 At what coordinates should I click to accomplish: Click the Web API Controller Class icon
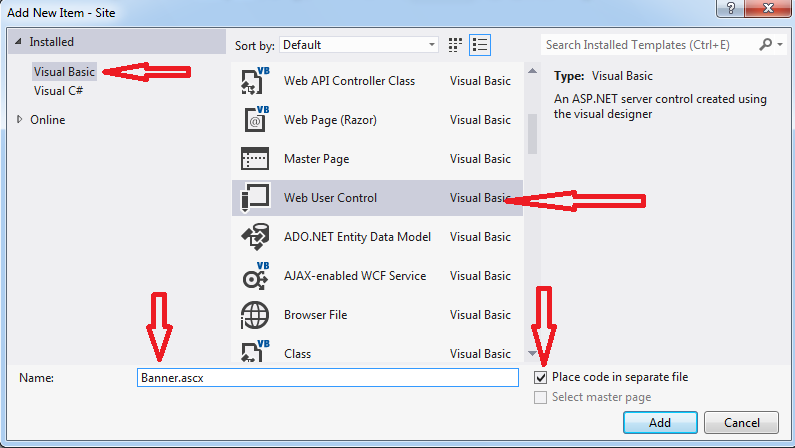pos(254,81)
